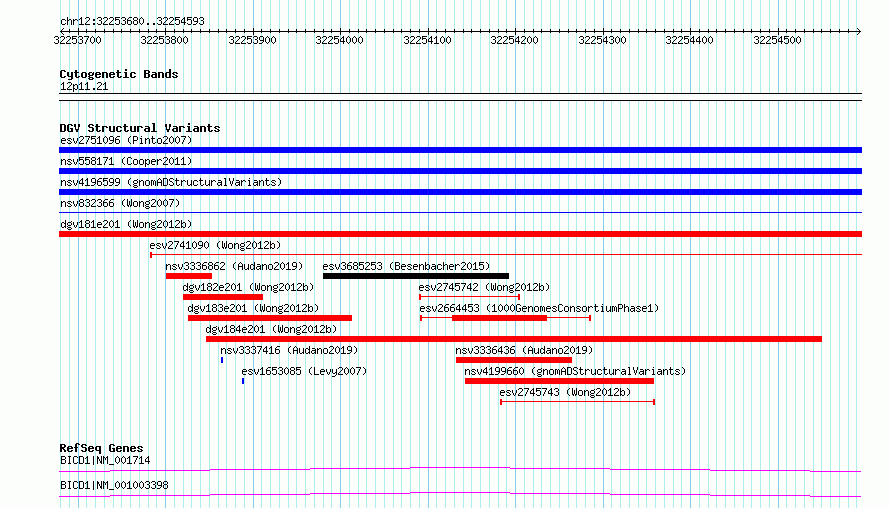Open esv2664453 (1000GenomesConsortiumPhase1) label
890x508 pixels.
539,308
